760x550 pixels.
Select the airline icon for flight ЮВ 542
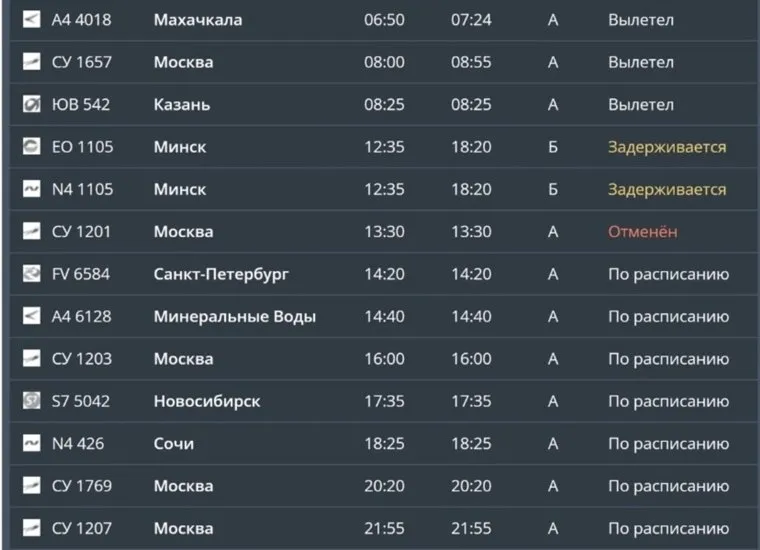coord(31,105)
